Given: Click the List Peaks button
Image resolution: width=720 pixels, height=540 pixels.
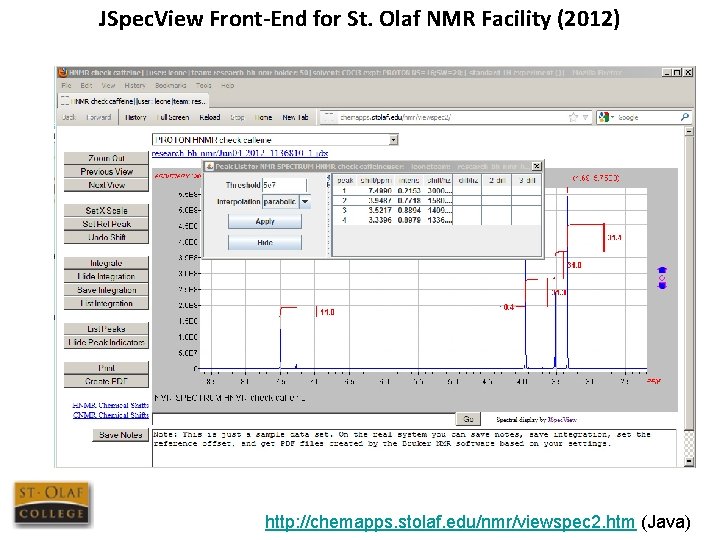Looking at the screenshot, I should click(x=106, y=329).
